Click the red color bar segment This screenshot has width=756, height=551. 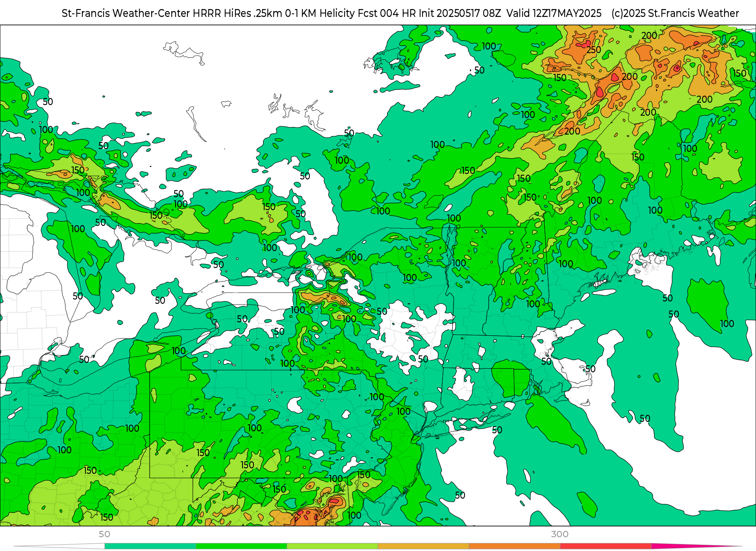(x=606, y=546)
